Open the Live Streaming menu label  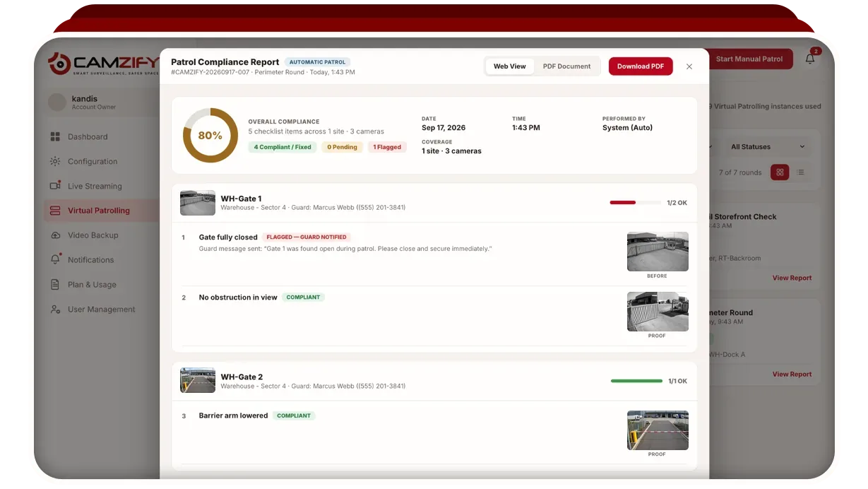click(95, 187)
